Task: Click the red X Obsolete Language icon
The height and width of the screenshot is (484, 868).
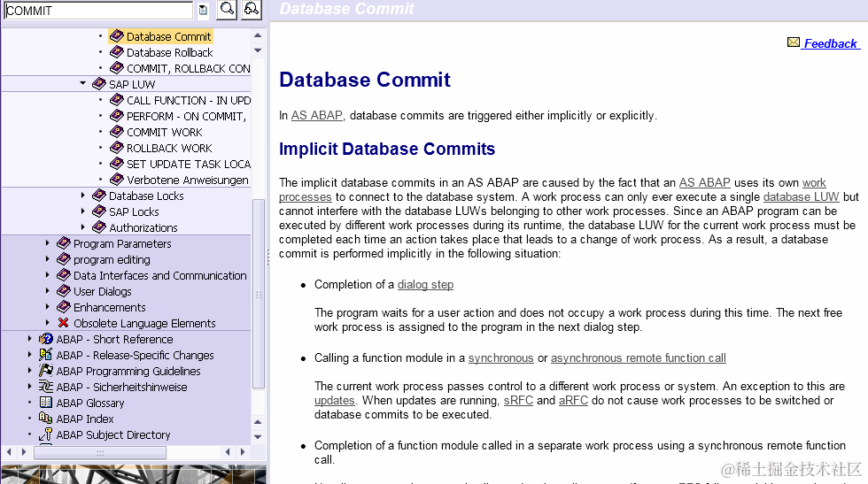Action: [x=64, y=323]
